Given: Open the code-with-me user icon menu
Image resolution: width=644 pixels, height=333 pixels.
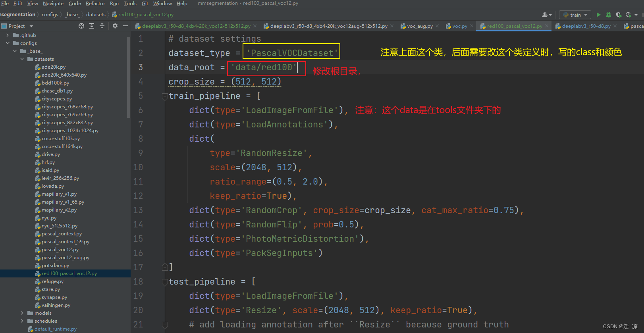Looking at the screenshot, I should 547,15.
